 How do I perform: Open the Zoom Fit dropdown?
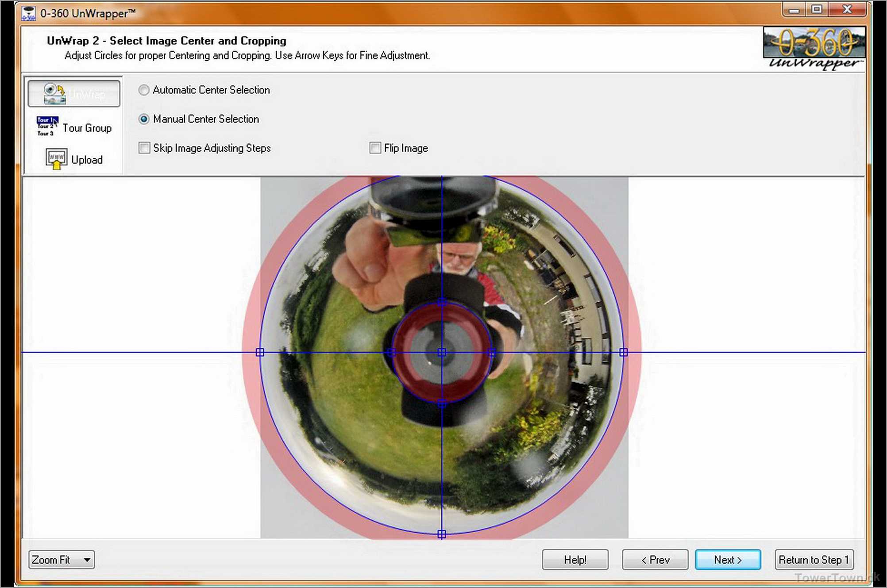point(62,560)
